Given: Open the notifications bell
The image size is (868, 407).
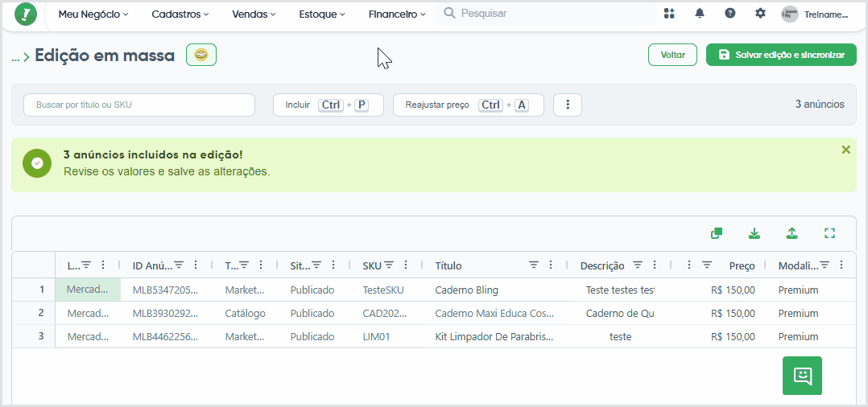Looking at the screenshot, I should [700, 14].
